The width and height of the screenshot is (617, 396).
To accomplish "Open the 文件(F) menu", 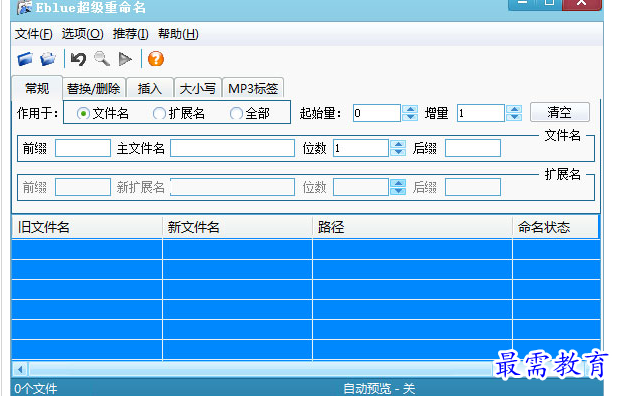I will (x=33, y=34).
